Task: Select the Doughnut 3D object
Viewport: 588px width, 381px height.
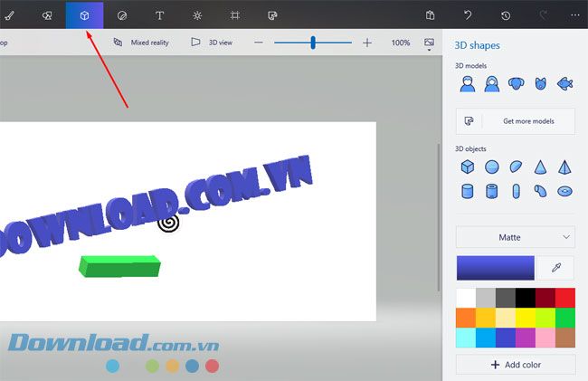Action: point(564,191)
